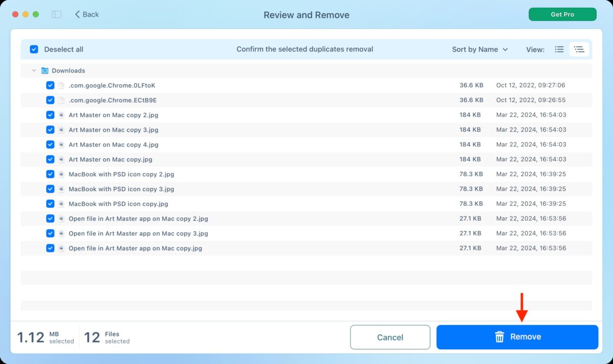Image resolution: width=613 pixels, height=364 pixels.
Task: Click image icon of MacBook with PSD icon copy 3.jpg
Action: [x=61, y=189]
